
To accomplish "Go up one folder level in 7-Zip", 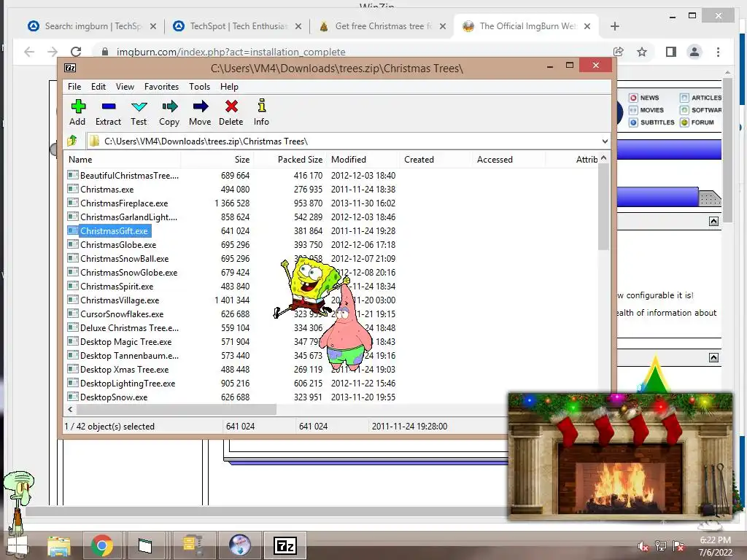I will click(x=72, y=141).
